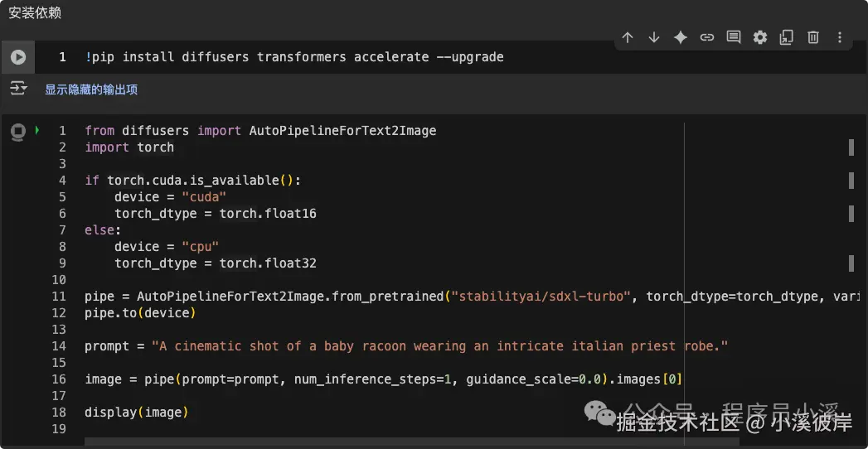
Task: Toggle the hidden output expand icon
Action: [18, 89]
